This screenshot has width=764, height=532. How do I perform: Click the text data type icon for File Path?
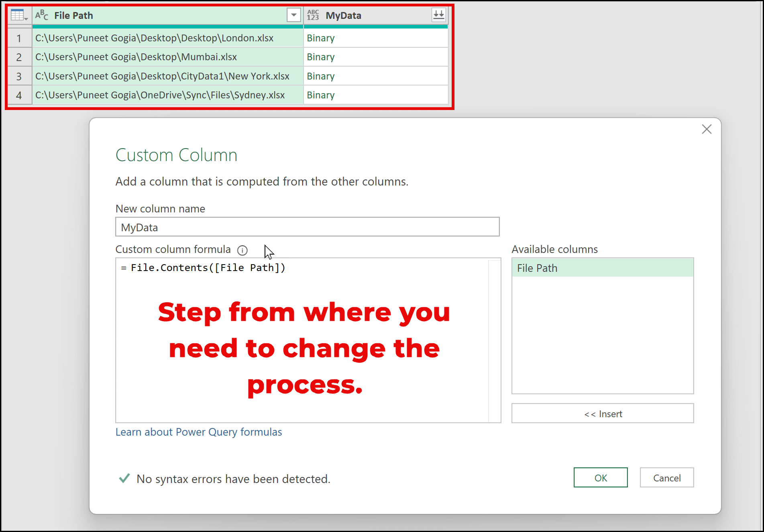point(42,16)
